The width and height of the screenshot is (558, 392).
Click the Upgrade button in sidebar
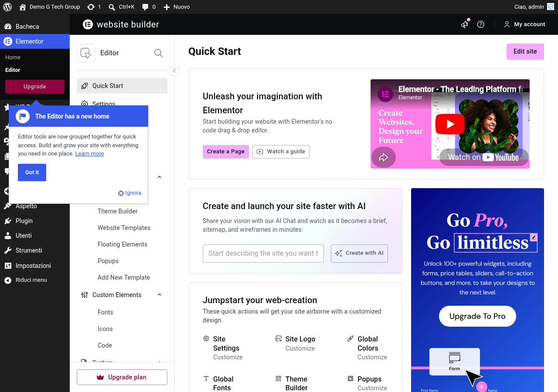tap(35, 87)
